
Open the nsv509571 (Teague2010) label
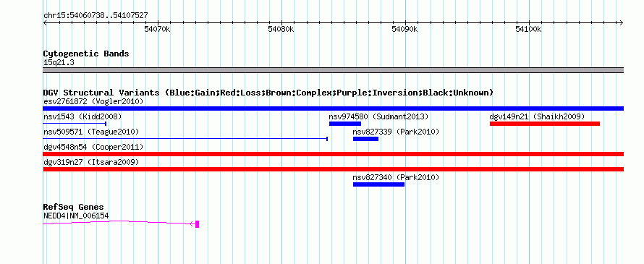91,132
